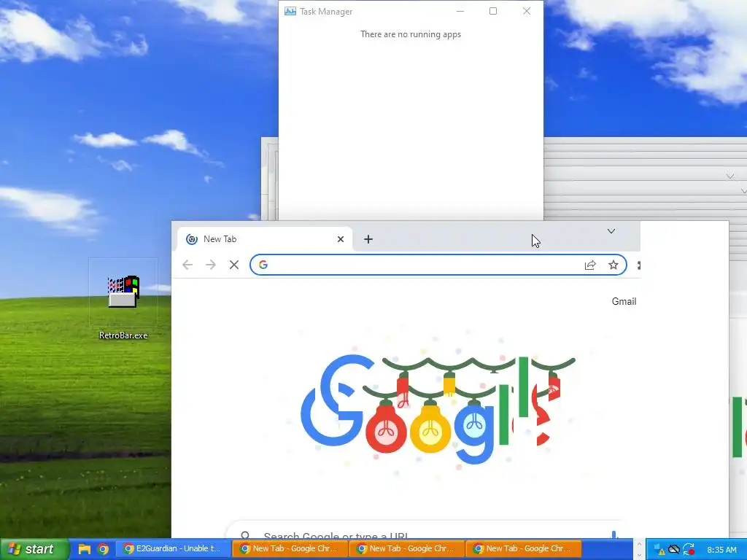This screenshot has height=560, width=747.
Task: Close the New Tab tab
Action: pos(341,239)
